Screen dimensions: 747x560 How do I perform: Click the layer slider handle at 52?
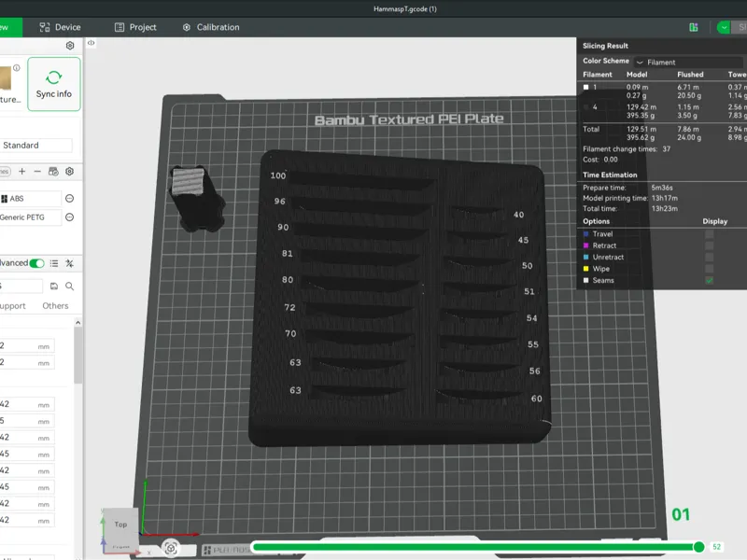click(x=698, y=547)
